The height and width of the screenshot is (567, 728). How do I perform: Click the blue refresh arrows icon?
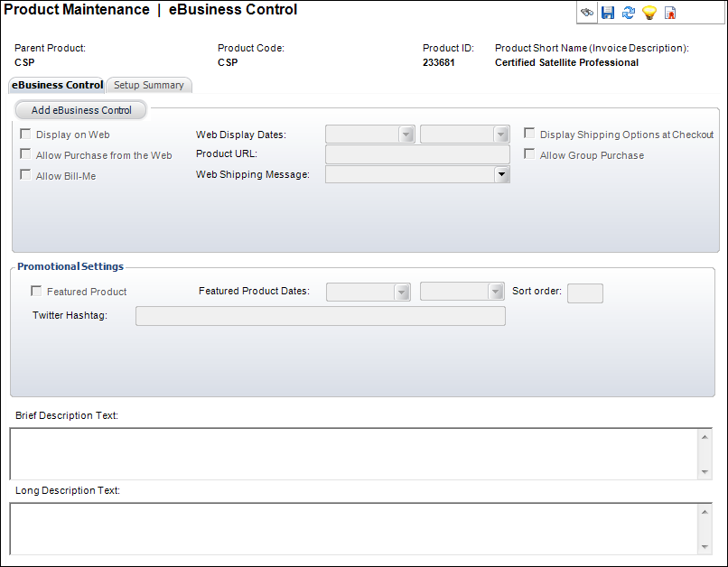coord(628,13)
